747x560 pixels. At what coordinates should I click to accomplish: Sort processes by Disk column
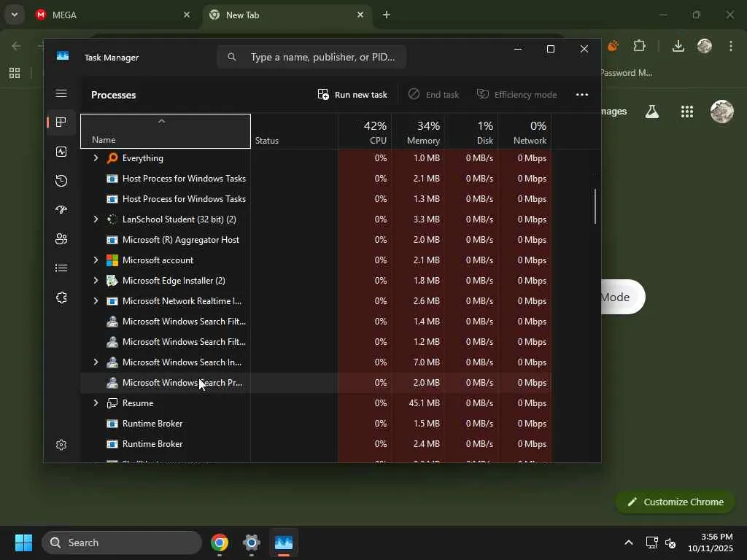pyautogui.click(x=472, y=131)
